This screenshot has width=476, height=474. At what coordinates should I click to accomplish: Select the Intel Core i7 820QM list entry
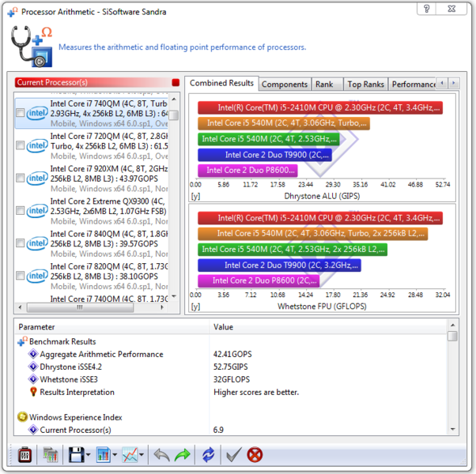[92, 276]
